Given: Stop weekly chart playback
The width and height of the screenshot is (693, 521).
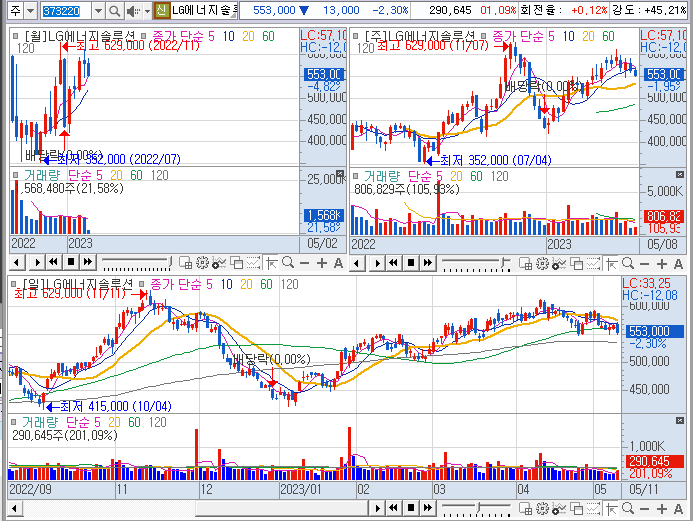Looking at the screenshot, I should click(411, 263).
